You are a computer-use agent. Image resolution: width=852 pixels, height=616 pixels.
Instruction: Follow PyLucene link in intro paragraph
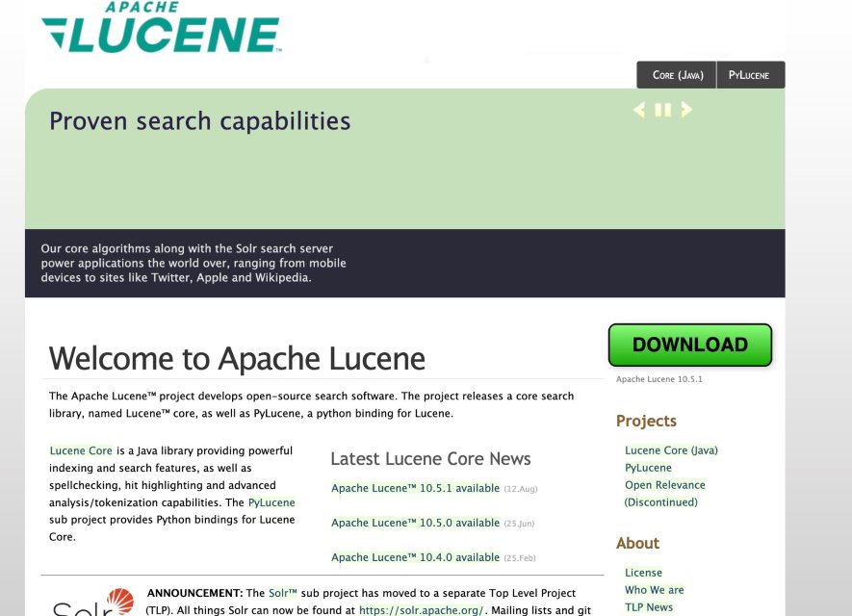(x=271, y=502)
